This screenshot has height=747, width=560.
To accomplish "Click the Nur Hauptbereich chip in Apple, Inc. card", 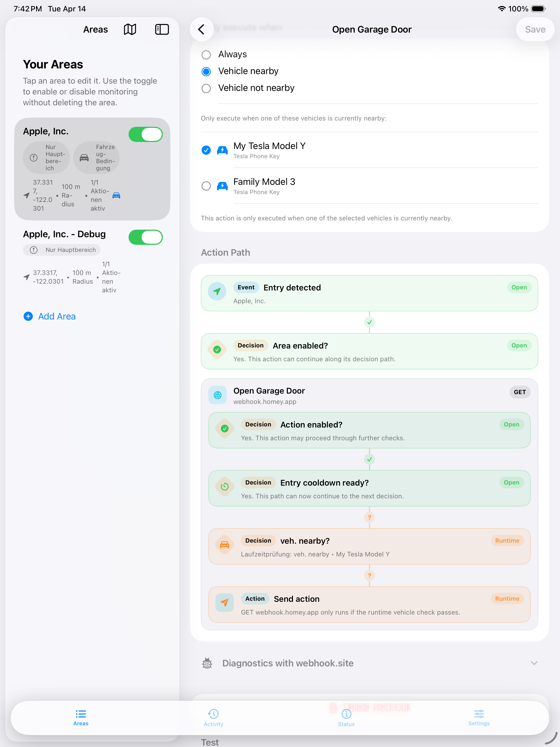I will tap(46, 158).
